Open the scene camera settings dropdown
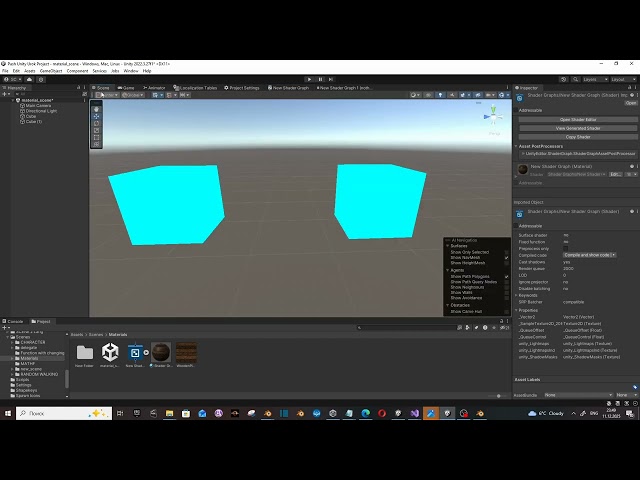 (x=490, y=95)
